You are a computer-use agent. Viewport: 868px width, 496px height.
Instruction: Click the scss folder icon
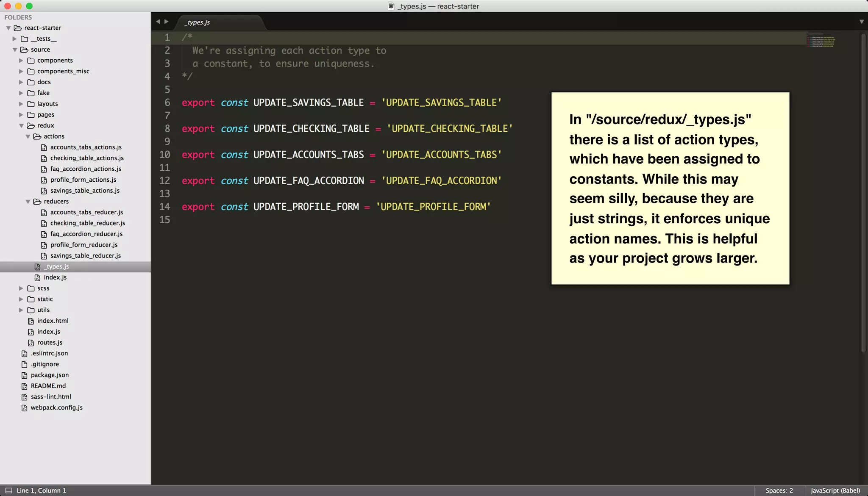pyautogui.click(x=31, y=288)
